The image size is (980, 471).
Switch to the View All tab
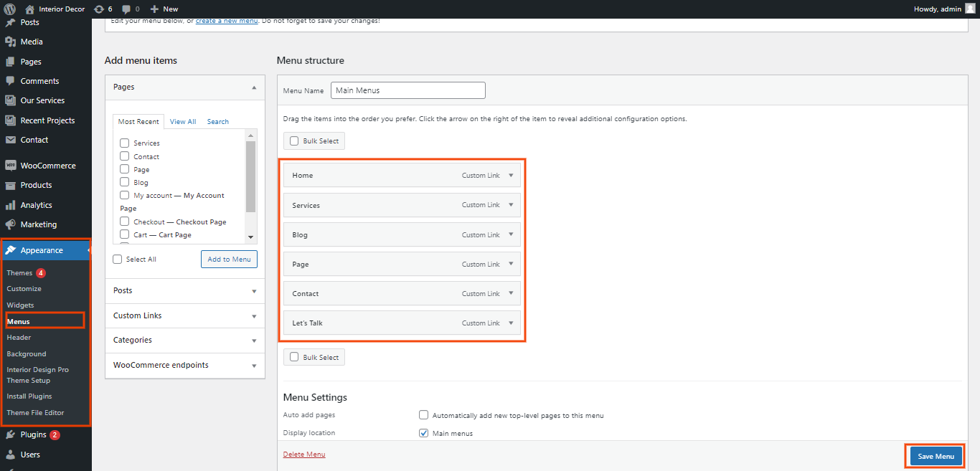pos(183,122)
